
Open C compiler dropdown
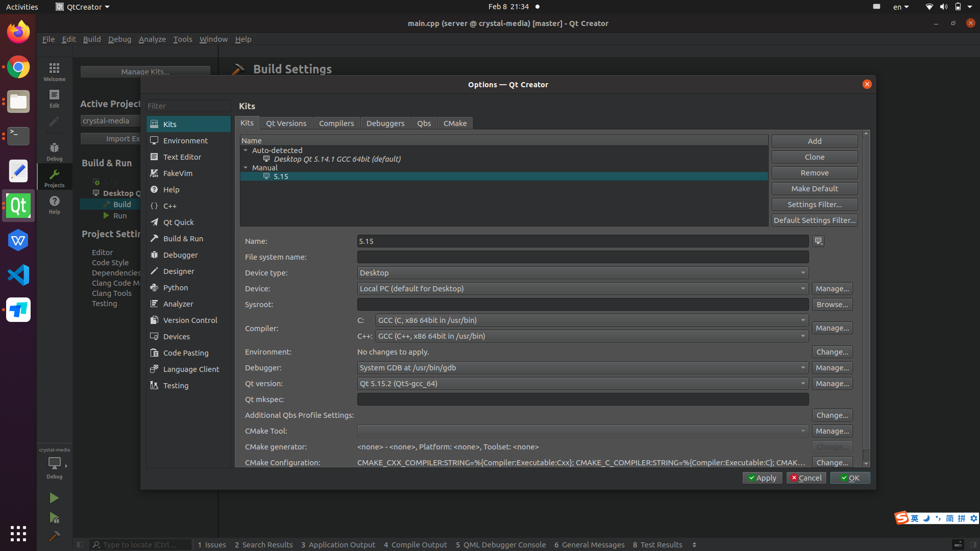(x=592, y=320)
